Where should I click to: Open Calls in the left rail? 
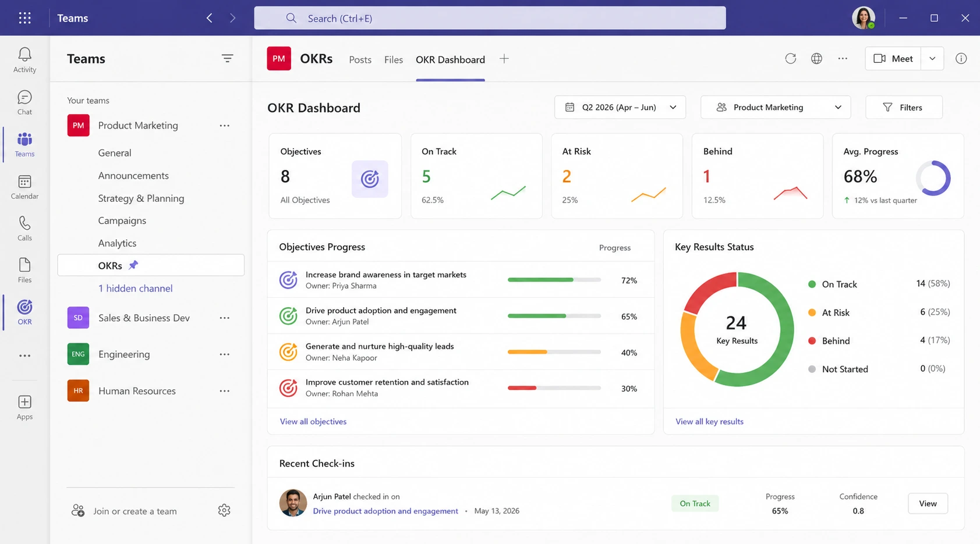(24, 229)
